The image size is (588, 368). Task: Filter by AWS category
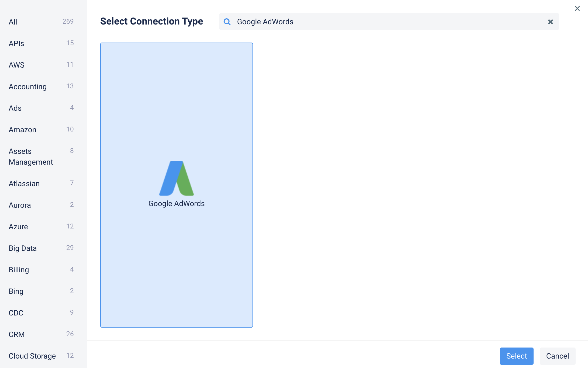(41, 65)
